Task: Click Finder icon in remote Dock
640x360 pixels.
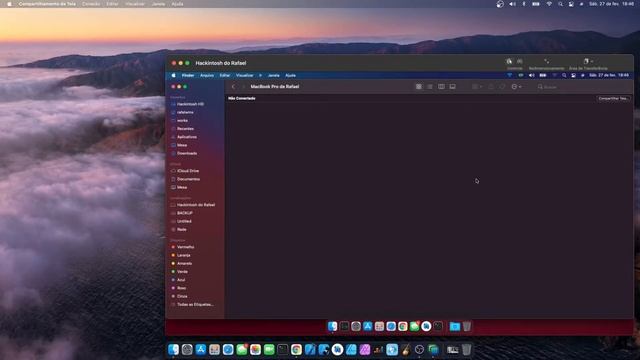Action: point(332,326)
